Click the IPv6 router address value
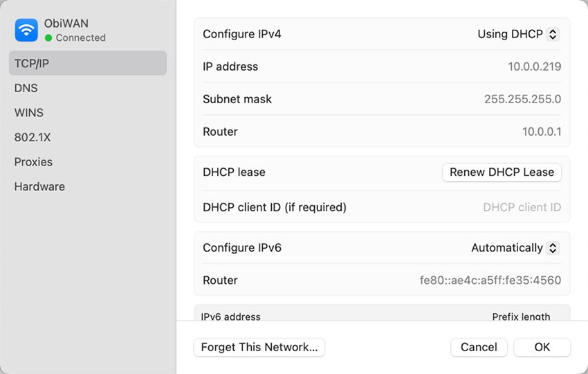 coord(490,280)
